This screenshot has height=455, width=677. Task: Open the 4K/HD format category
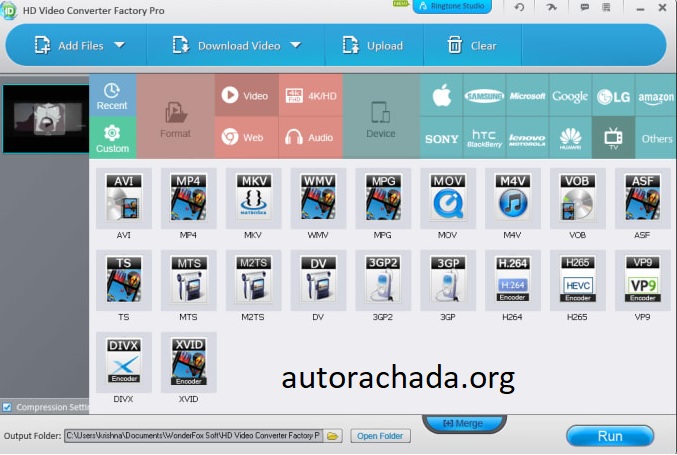pos(310,95)
